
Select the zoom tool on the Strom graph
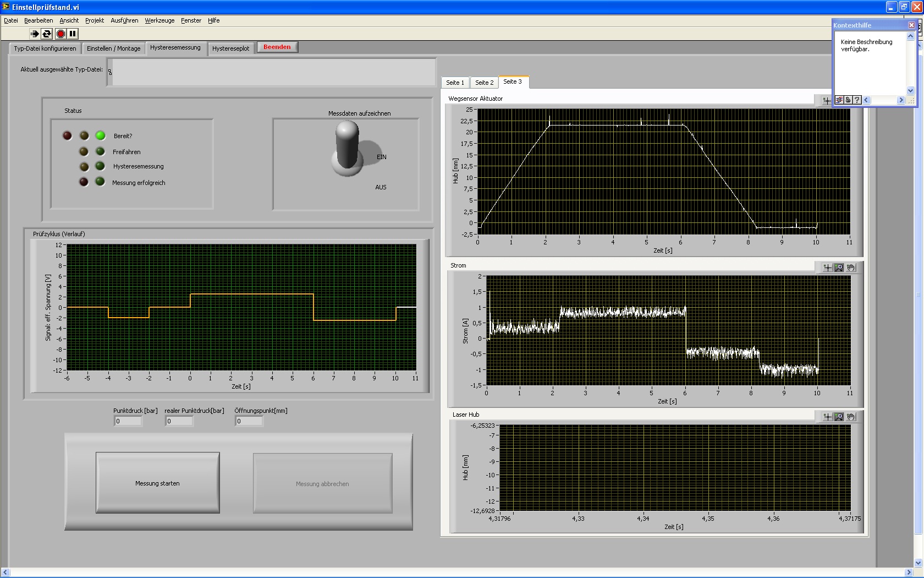839,268
